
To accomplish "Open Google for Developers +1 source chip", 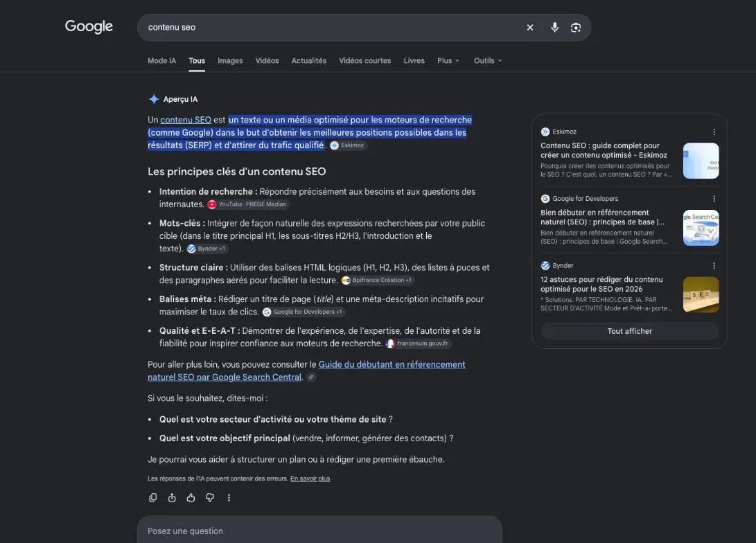I will pos(304,312).
